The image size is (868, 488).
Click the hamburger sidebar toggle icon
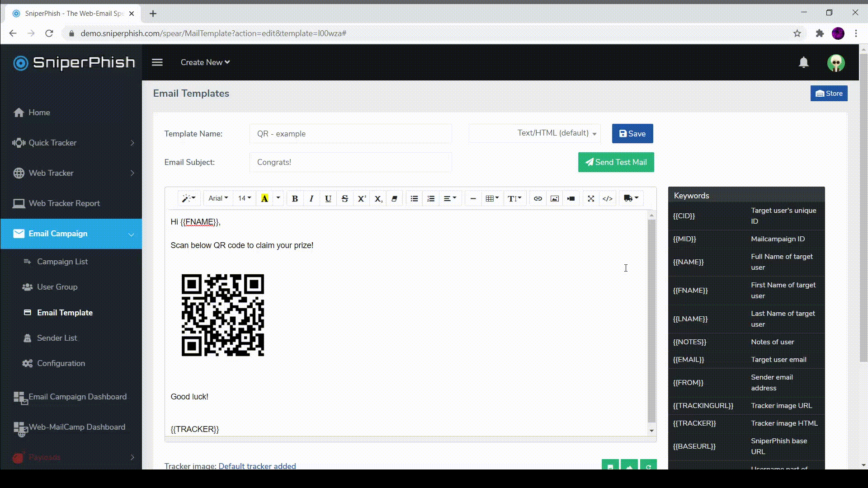(x=157, y=62)
